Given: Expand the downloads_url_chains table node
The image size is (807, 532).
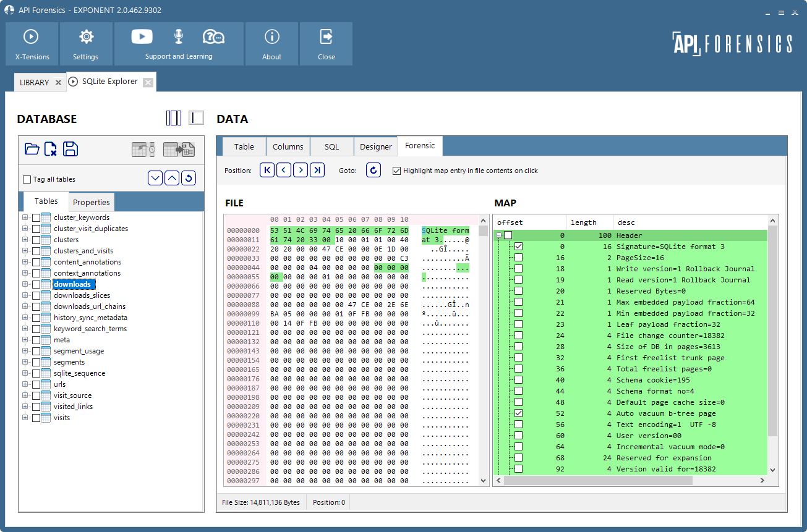Looking at the screenshot, I should pyautogui.click(x=25, y=306).
